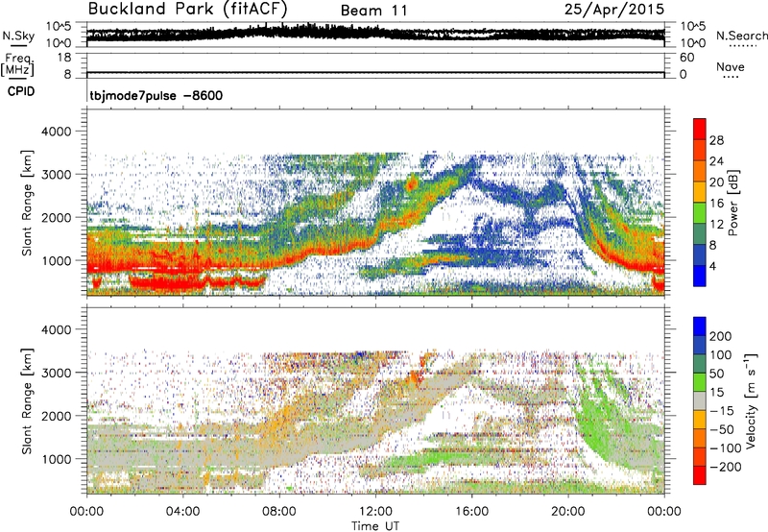Viewport: 768px width, 532px height.
Task: Click the frequency line in the Freq panel
Action: (375, 73)
